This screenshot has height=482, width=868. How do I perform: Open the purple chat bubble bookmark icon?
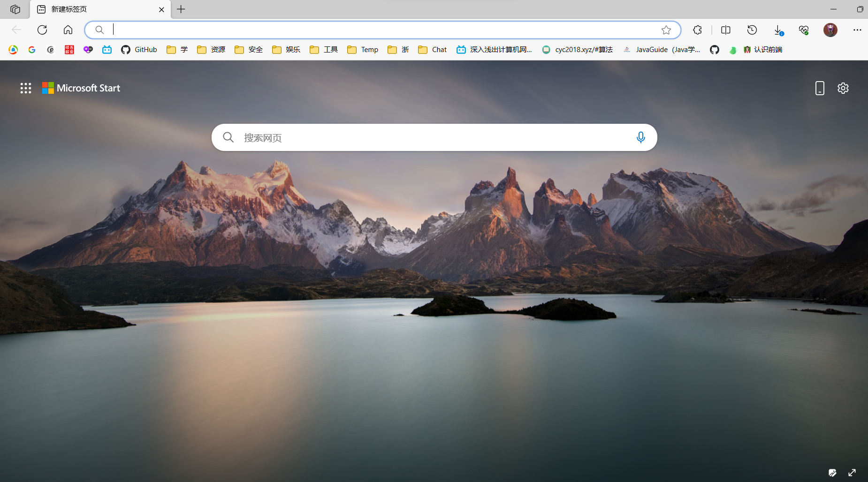pos(88,50)
